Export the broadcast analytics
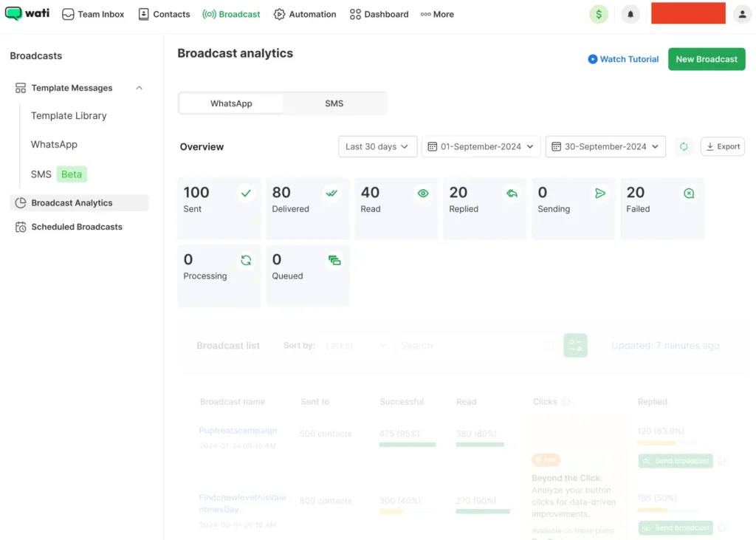The width and height of the screenshot is (756, 540). tap(723, 146)
